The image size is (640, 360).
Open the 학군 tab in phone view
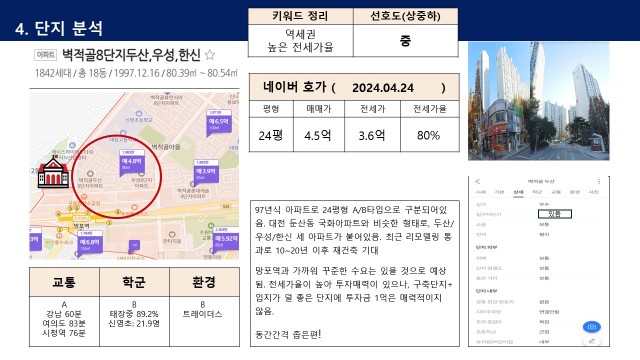pos(536,192)
